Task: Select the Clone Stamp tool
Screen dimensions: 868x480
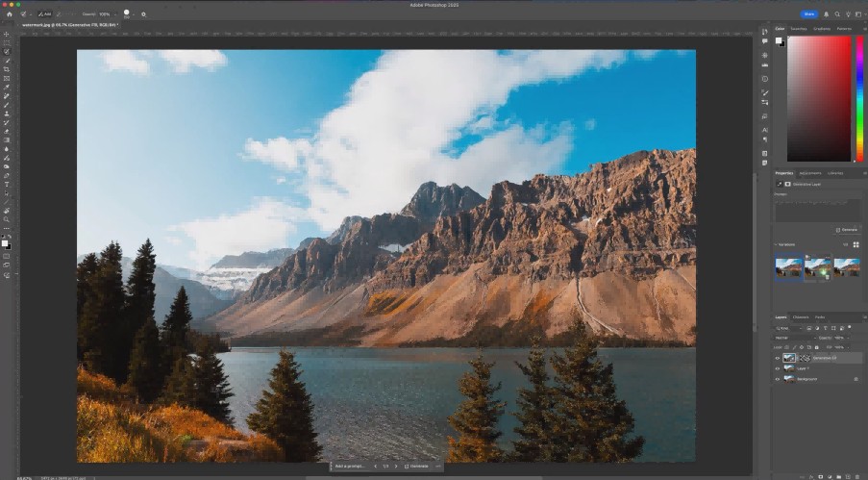Action: pyautogui.click(x=7, y=114)
